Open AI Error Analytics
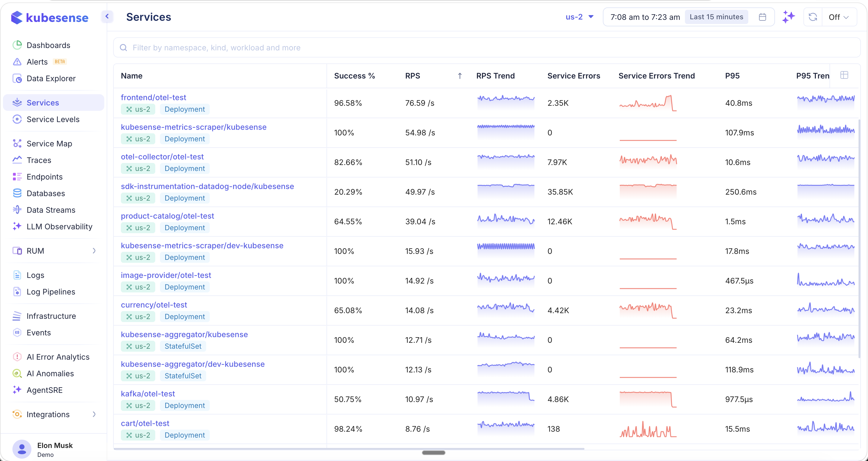868x461 pixels. point(58,356)
